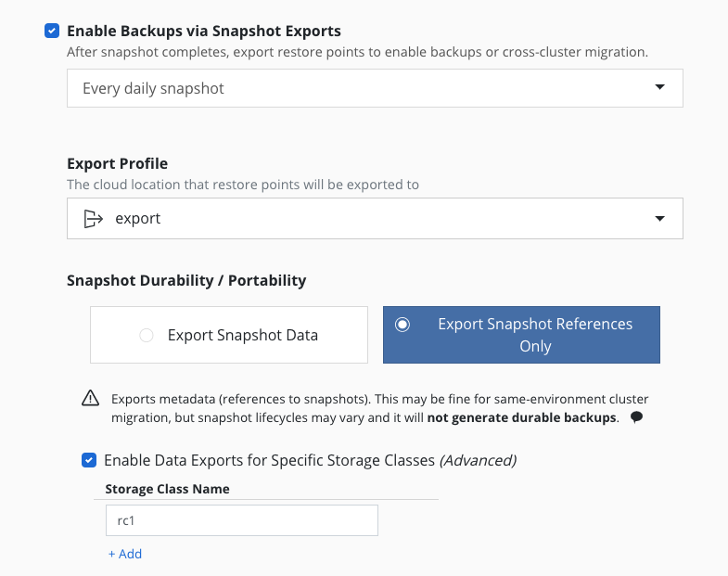Click the Export Profile section heading
Image resolution: width=728 pixels, height=576 pixels.
117,164
